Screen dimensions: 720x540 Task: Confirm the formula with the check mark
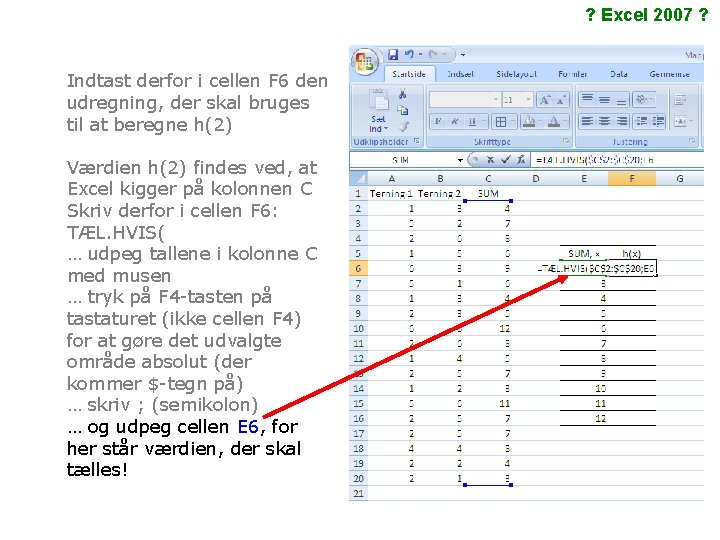506,160
